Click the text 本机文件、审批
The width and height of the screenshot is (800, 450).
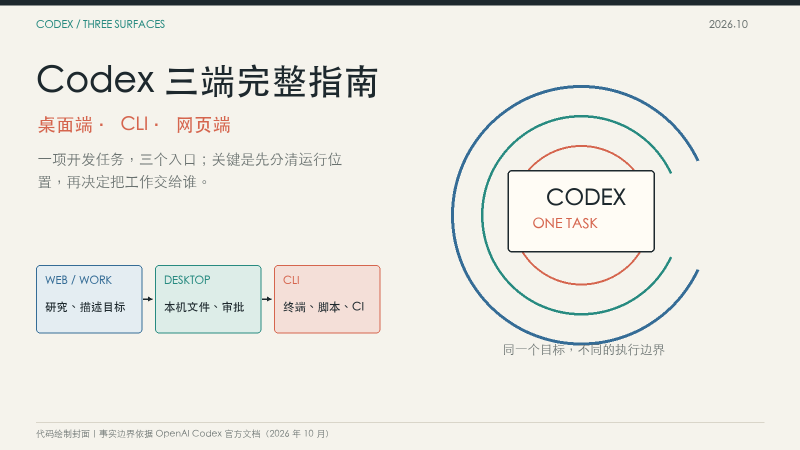click(204, 307)
